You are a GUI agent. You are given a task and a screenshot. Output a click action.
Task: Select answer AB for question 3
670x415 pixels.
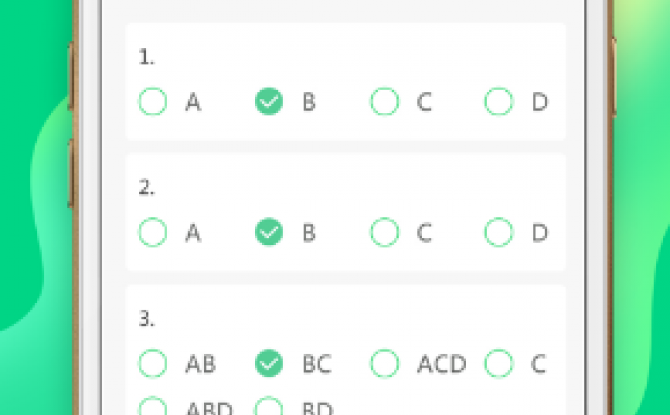point(153,364)
